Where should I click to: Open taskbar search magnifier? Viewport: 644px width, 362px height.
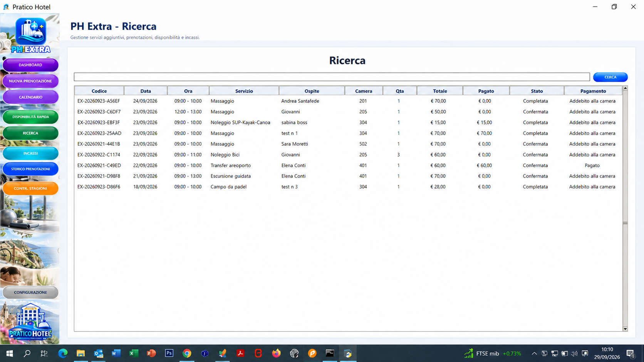coord(27,353)
